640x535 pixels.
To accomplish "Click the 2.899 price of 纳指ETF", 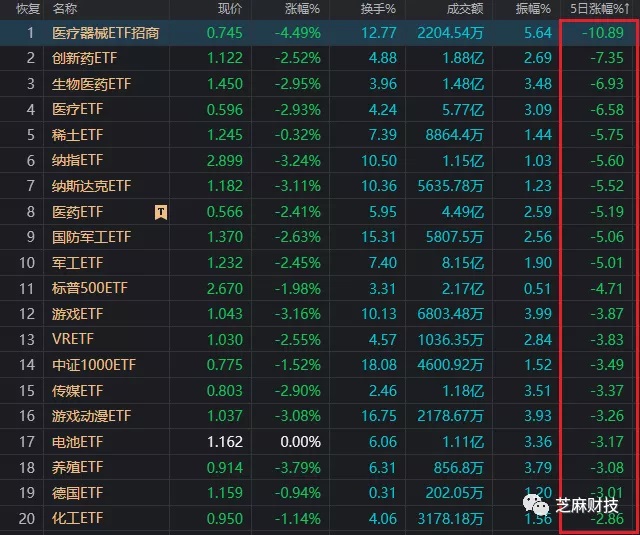I will 224,160.
